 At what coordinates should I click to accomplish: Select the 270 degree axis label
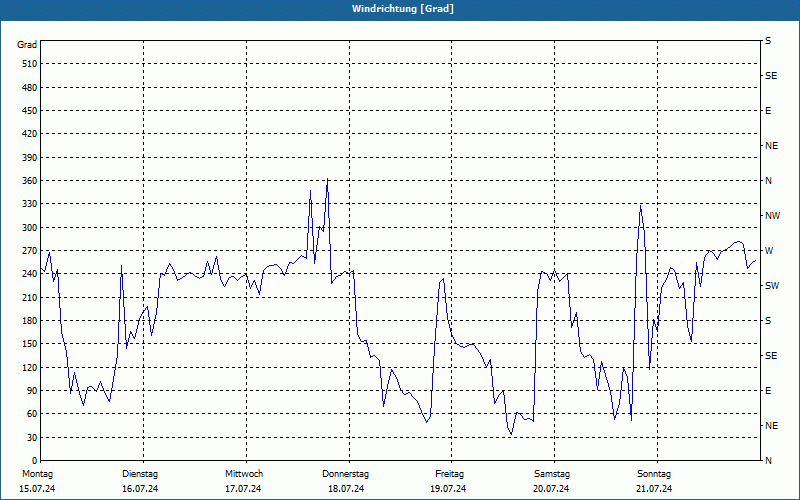30,251
